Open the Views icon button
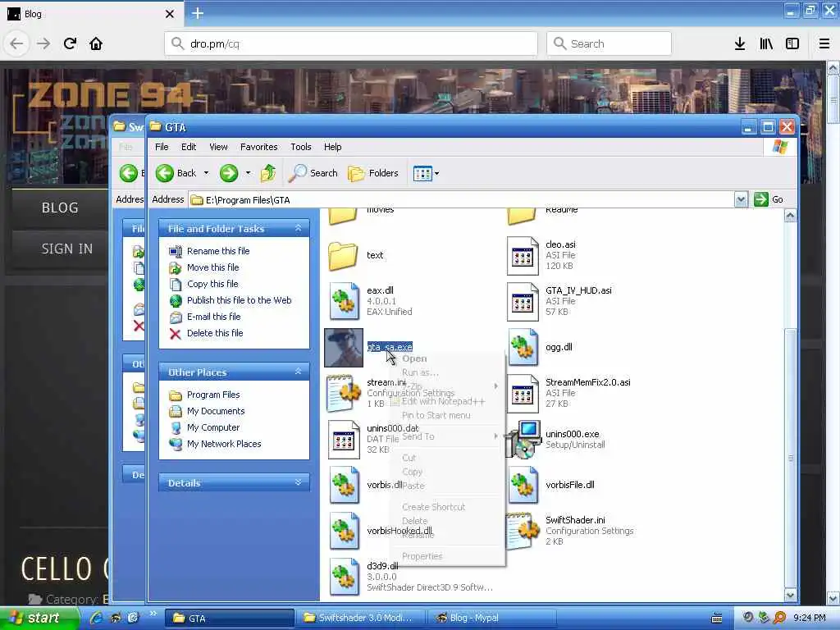Image resolution: width=840 pixels, height=630 pixels. pos(422,173)
